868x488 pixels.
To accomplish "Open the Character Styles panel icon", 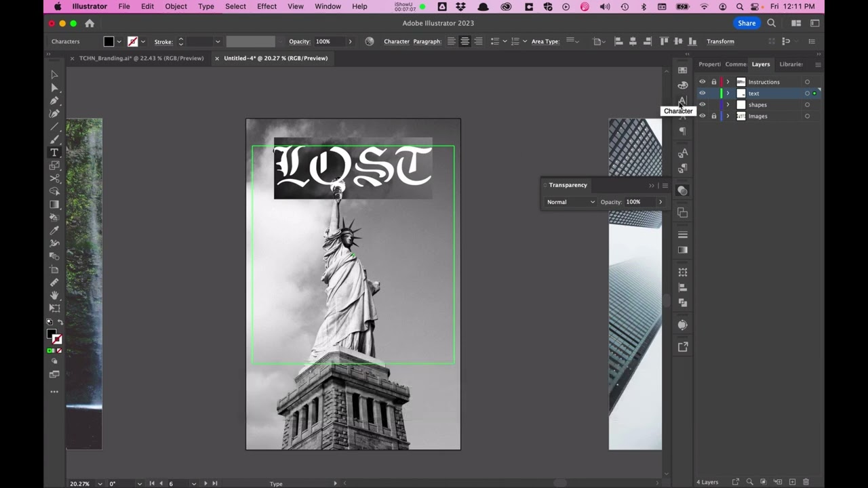I will click(683, 152).
